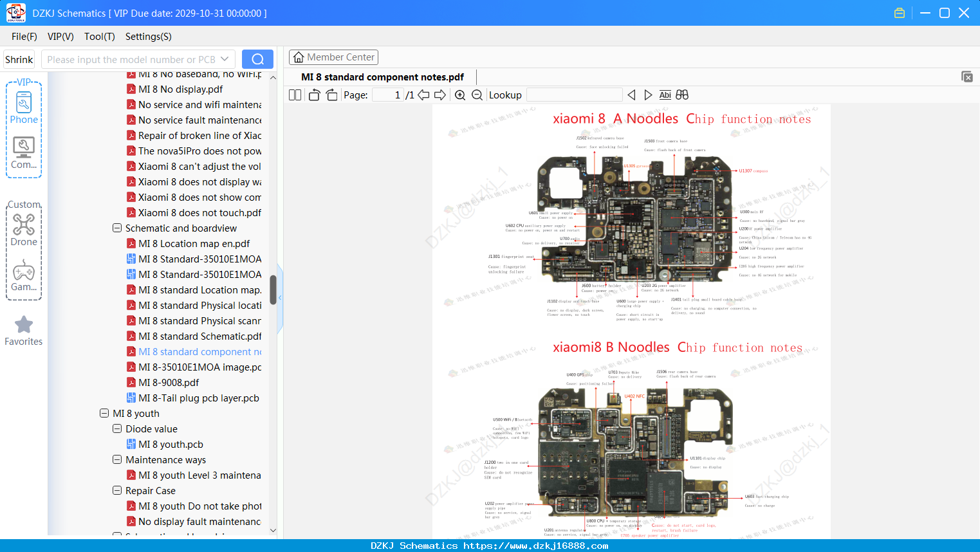This screenshot has width=980, height=552.
Task: Open Favorites in the sidebar
Action: tap(24, 331)
